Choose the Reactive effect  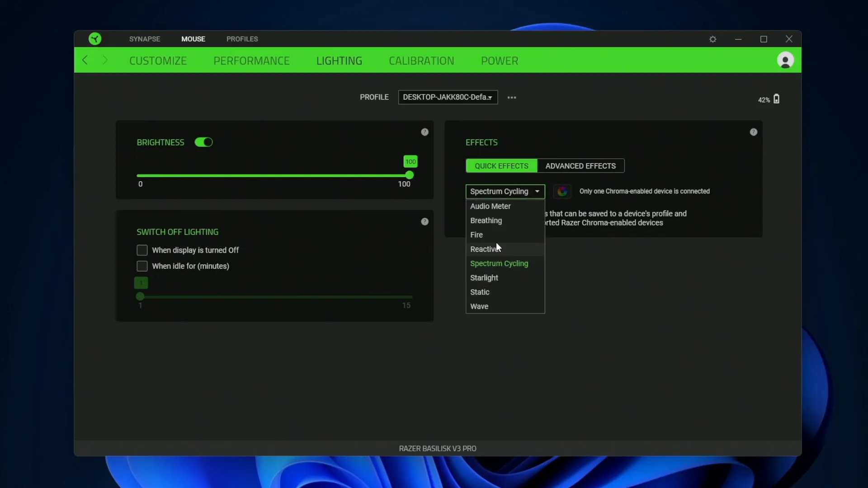click(505, 249)
